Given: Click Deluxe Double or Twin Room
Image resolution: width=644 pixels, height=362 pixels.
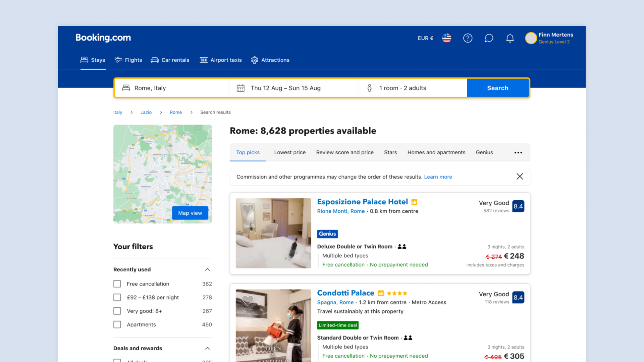Looking at the screenshot, I should [x=355, y=247].
